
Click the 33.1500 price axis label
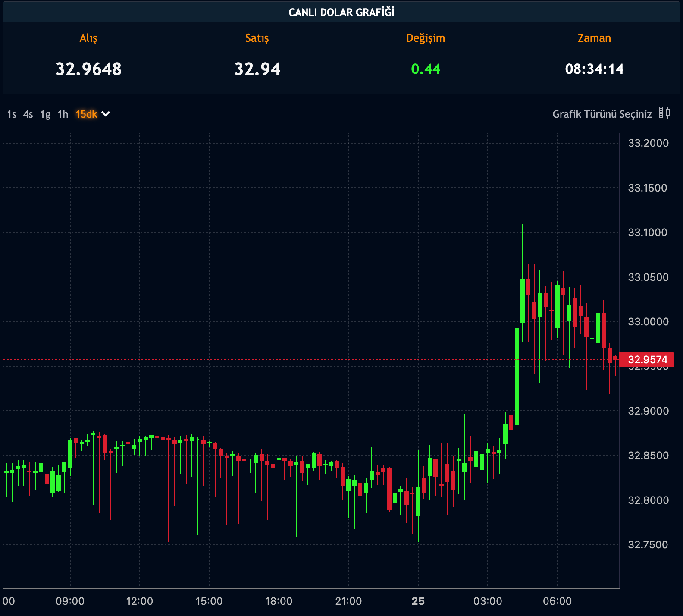(x=648, y=188)
